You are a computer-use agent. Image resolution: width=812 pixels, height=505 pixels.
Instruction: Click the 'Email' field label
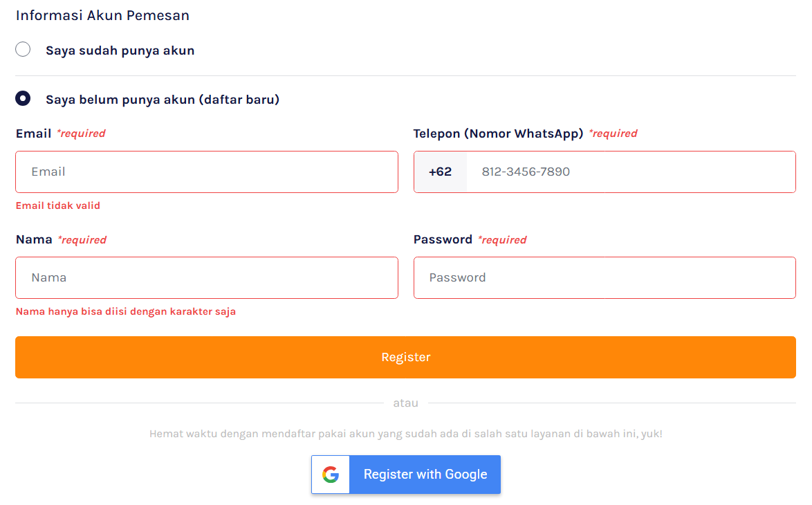33,134
